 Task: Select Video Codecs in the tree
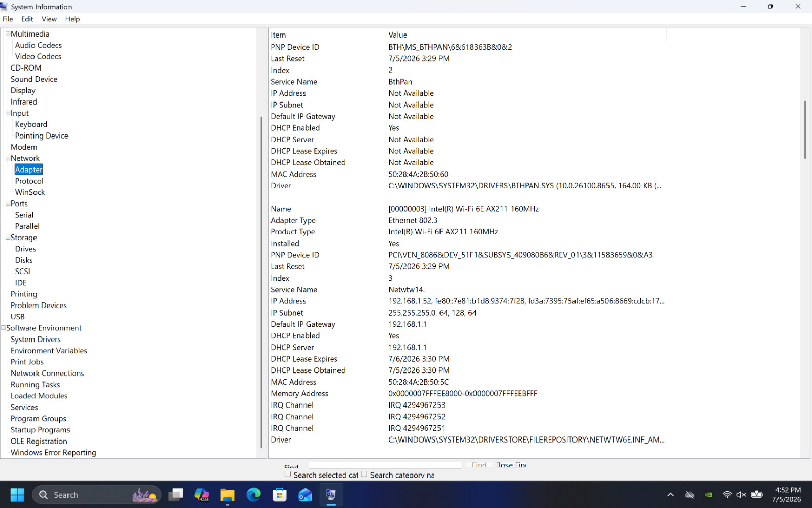[38, 57]
